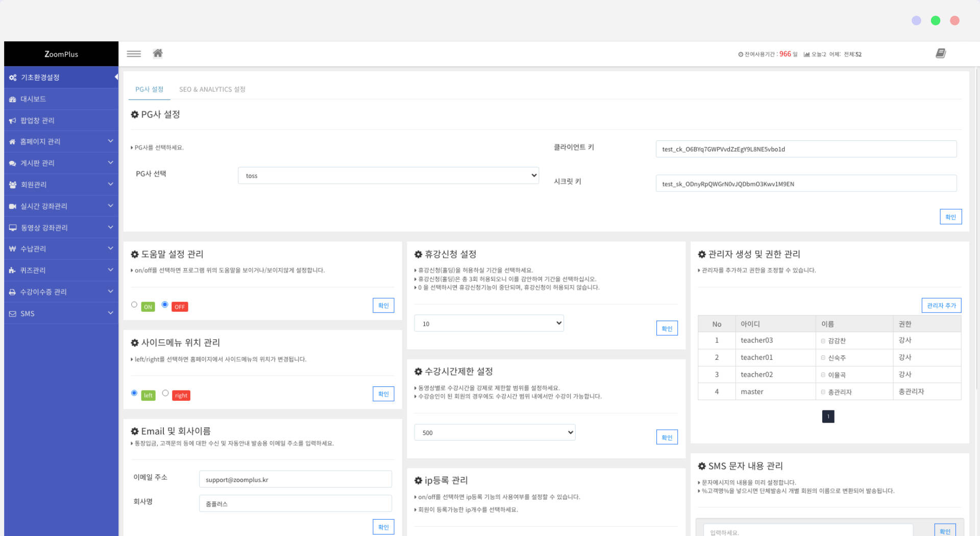Select the right radio for side menu position
Image resolution: width=980 pixels, height=536 pixels.
click(165, 393)
